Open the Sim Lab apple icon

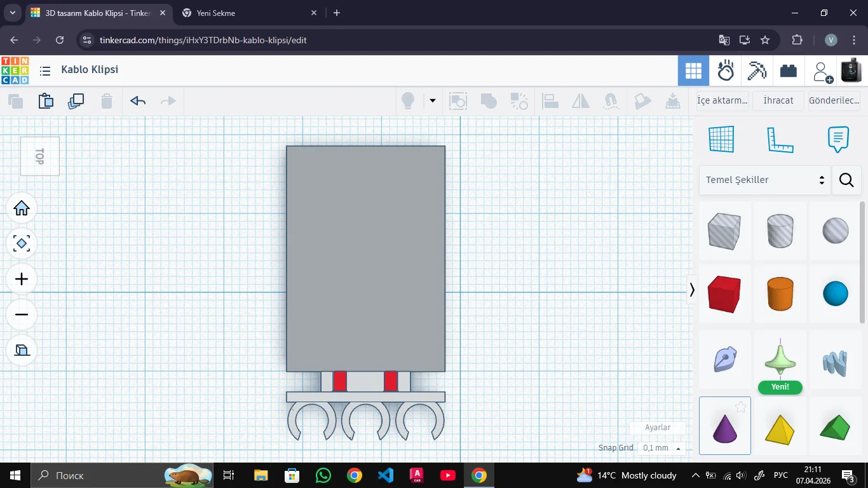[x=725, y=71]
